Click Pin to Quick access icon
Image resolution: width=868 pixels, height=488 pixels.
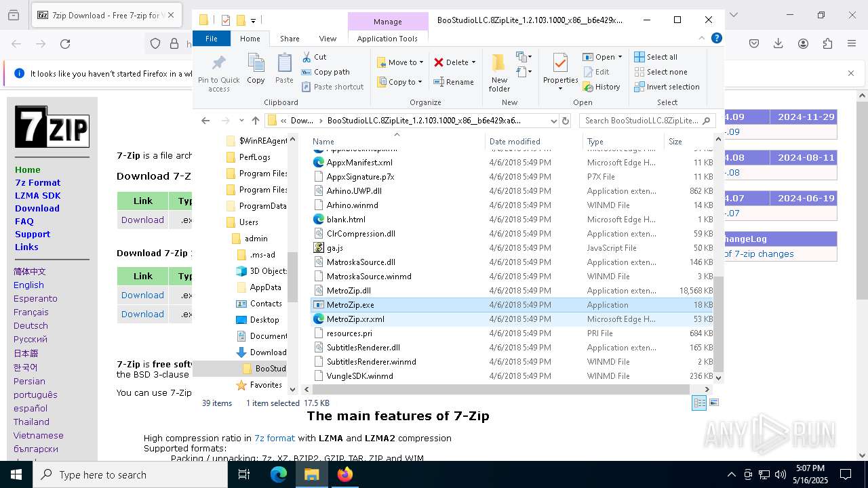(218, 73)
